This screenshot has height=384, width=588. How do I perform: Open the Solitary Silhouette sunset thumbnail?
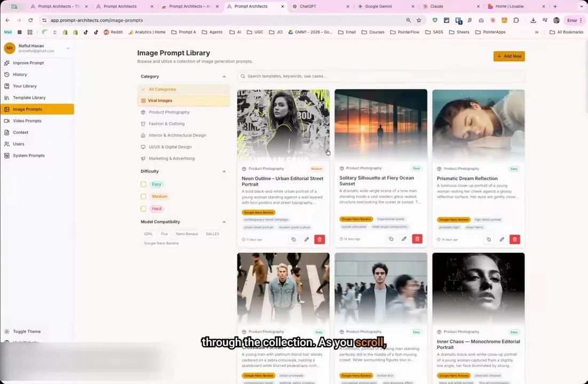(380, 125)
